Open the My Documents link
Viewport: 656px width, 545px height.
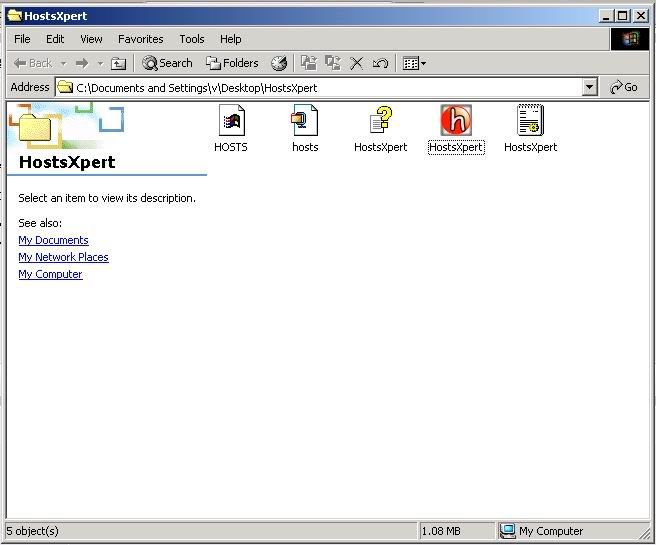pyautogui.click(x=54, y=240)
